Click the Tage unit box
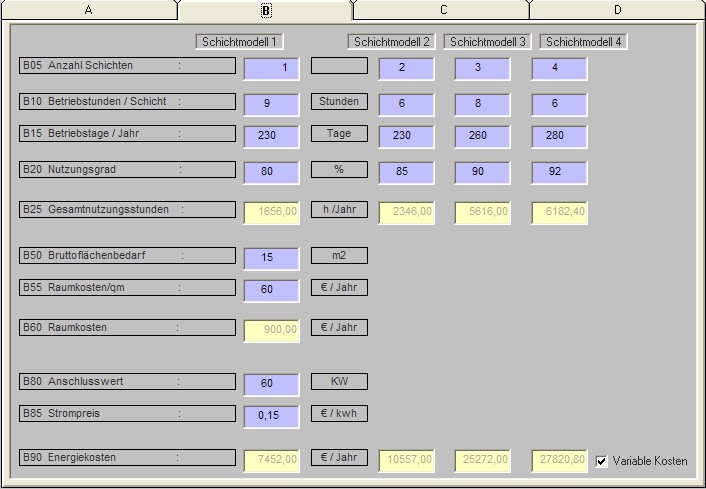Viewport: 706px width, 489px height. point(339,133)
